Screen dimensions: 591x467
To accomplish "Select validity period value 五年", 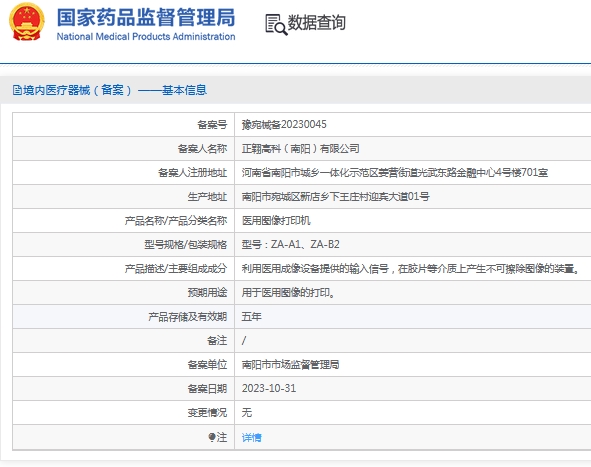I will pos(251,317).
